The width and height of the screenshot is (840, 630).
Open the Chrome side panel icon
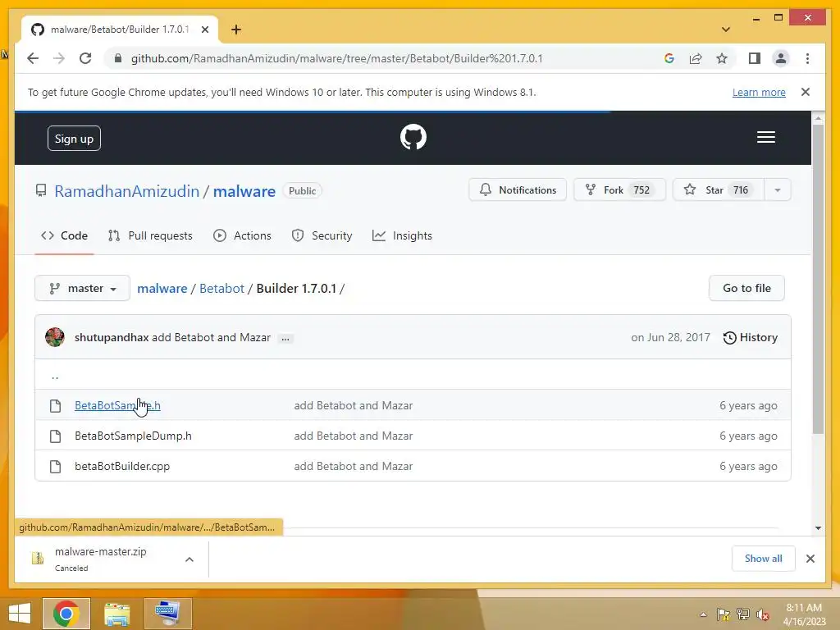pyautogui.click(x=755, y=58)
